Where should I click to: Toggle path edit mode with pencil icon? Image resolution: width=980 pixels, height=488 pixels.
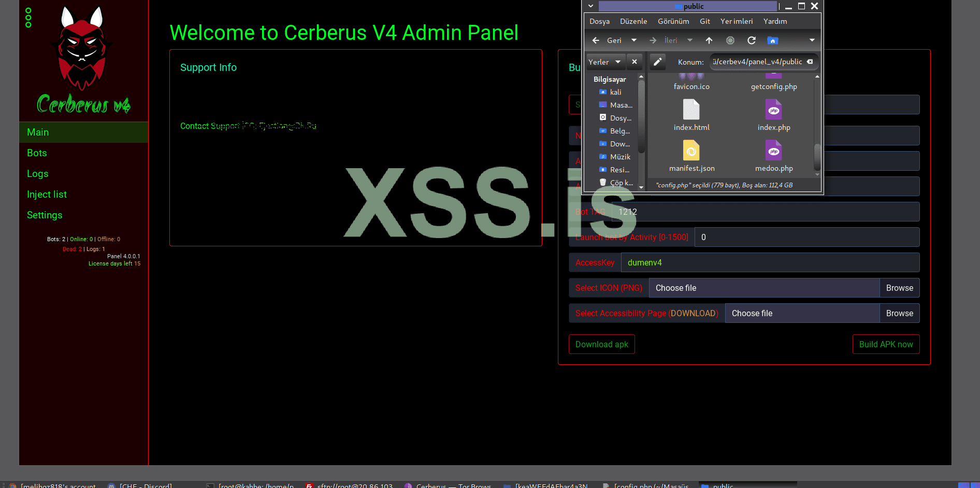(657, 62)
